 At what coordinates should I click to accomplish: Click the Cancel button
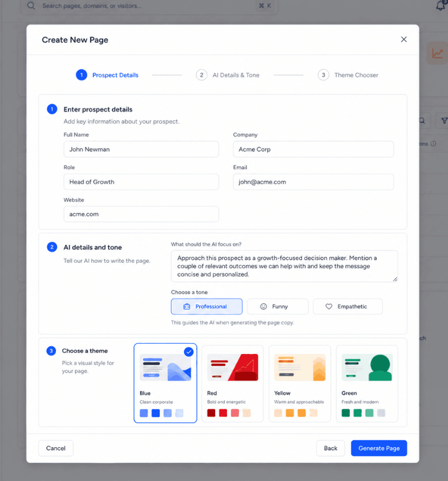click(x=56, y=448)
